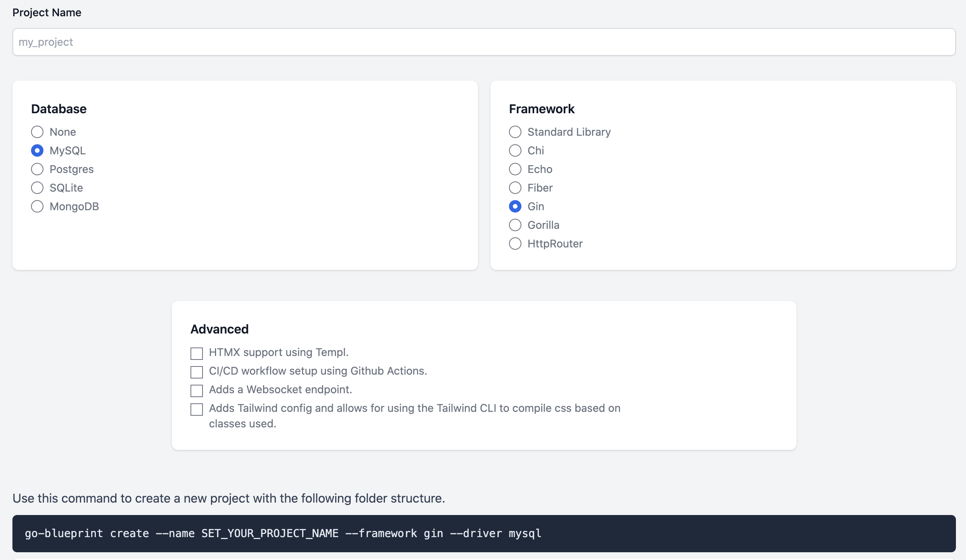This screenshot has width=966, height=560.
Task: Pick the SQLite database option
Action: click(x=37, y=188)
